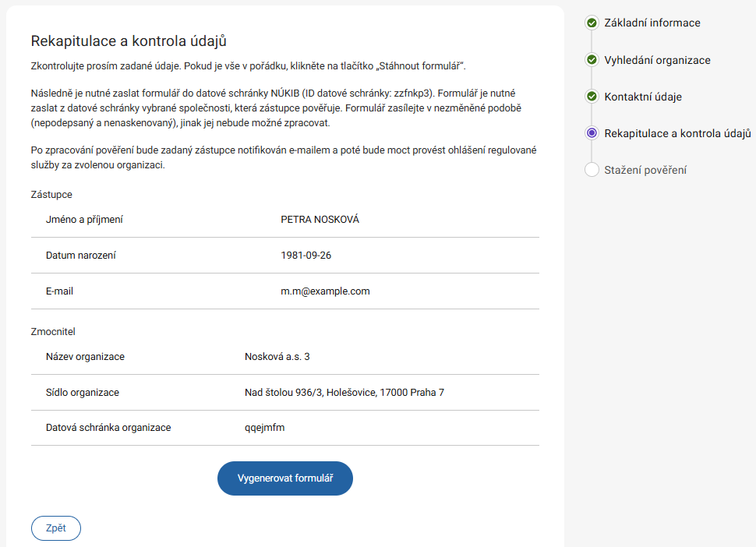This screenshot has width=756, height=547.
Task: Click the heading Rekapitulace a kontrola údajů
Action: 129,41
